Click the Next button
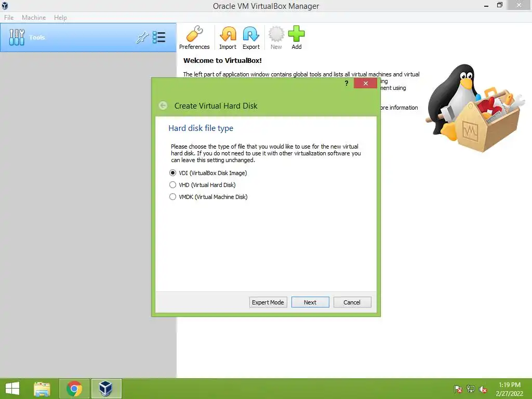 click(x=310, y=302)
